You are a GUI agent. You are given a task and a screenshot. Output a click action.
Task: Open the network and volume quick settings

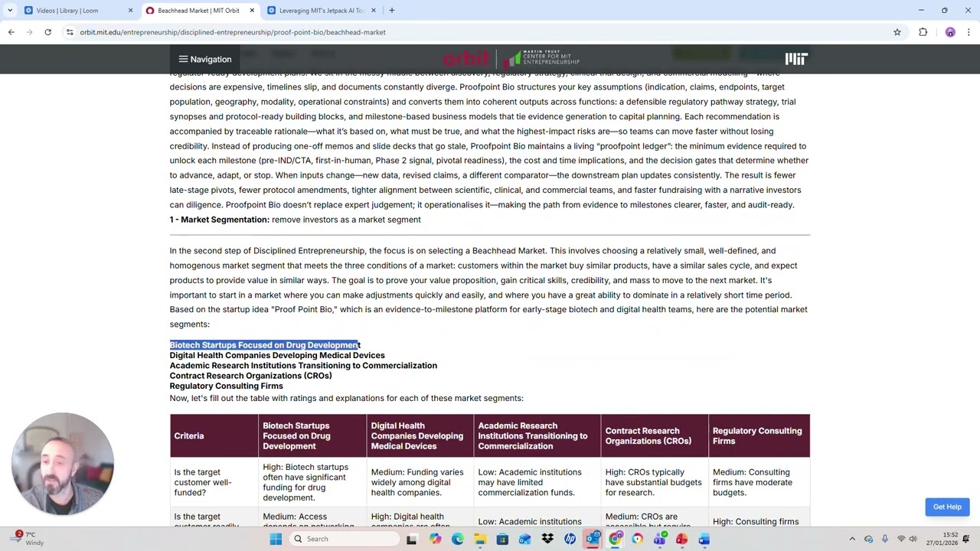click(x=907, y=539)
